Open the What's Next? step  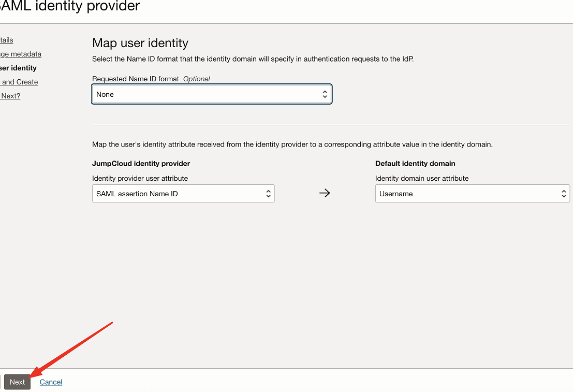10,96
